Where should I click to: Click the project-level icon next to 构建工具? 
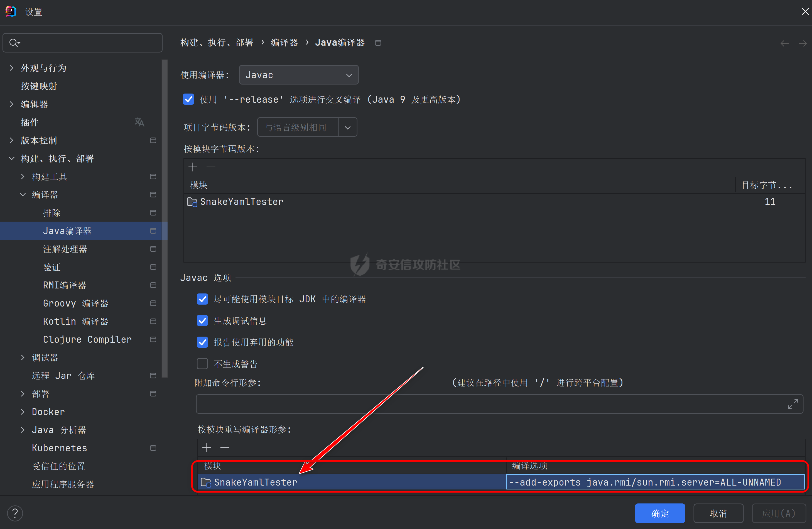(x=153, y=177)
